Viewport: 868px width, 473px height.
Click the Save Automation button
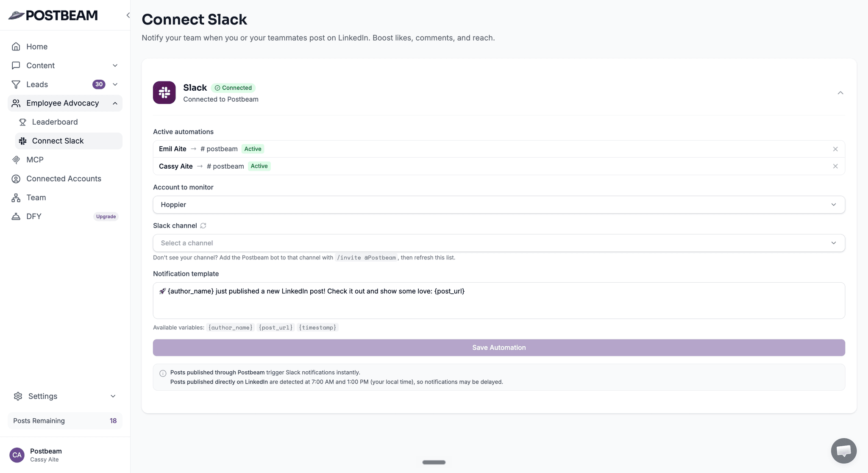(499, 348)
